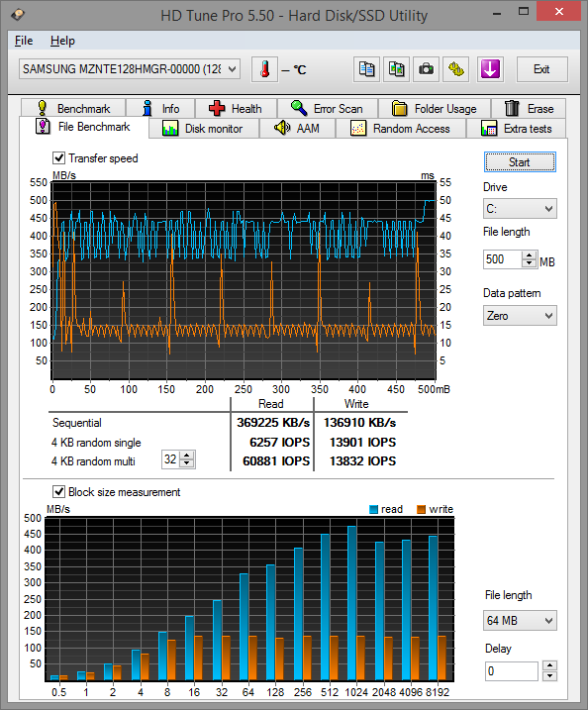
Task: Click the Start button
Action: 520,162
